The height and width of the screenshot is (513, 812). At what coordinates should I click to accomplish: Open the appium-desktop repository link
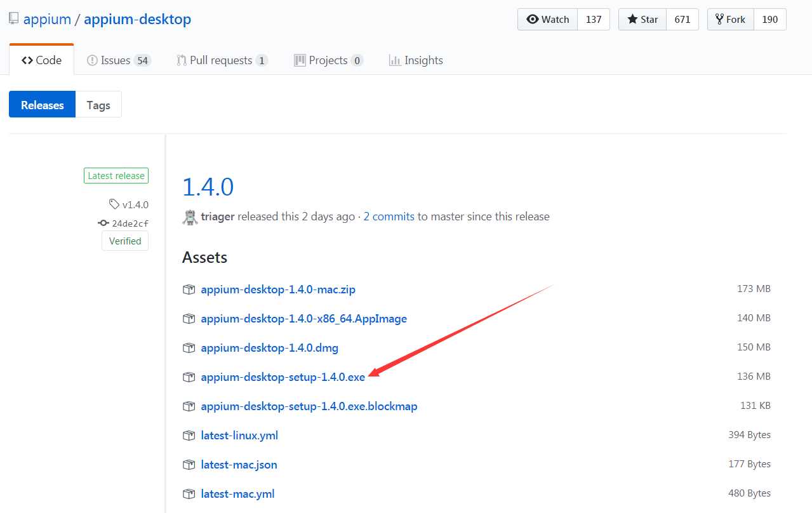137,19
